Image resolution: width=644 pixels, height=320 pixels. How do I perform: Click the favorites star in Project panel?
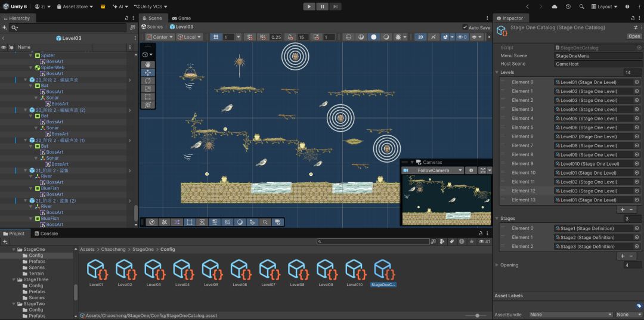472,242
